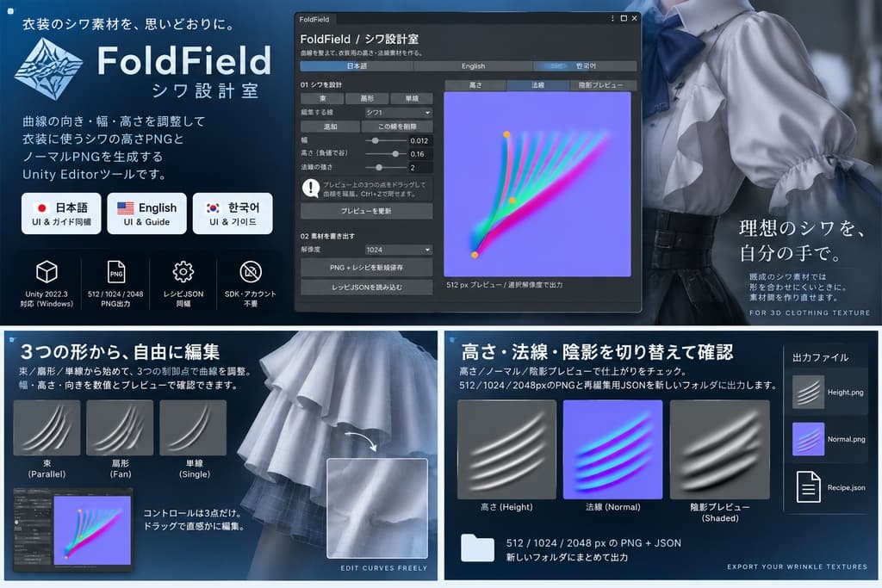Click レシピJSONを読み込む button
The width and height of the screenshot is (882, 588).
367,288
